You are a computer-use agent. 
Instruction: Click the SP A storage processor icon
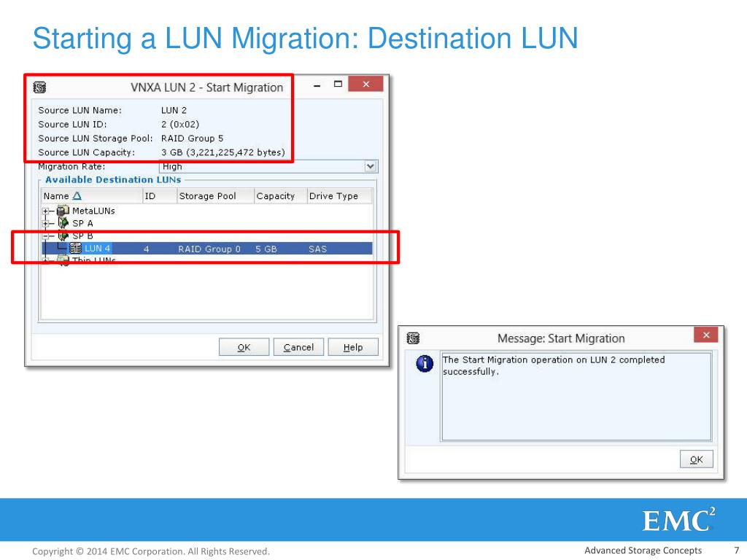tap(63, 223)
